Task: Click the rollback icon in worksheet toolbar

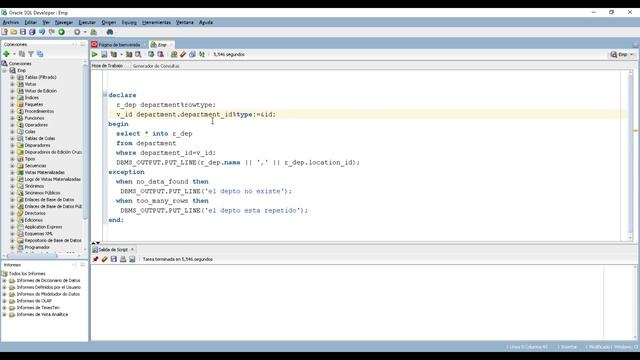Action: [160, 54]
